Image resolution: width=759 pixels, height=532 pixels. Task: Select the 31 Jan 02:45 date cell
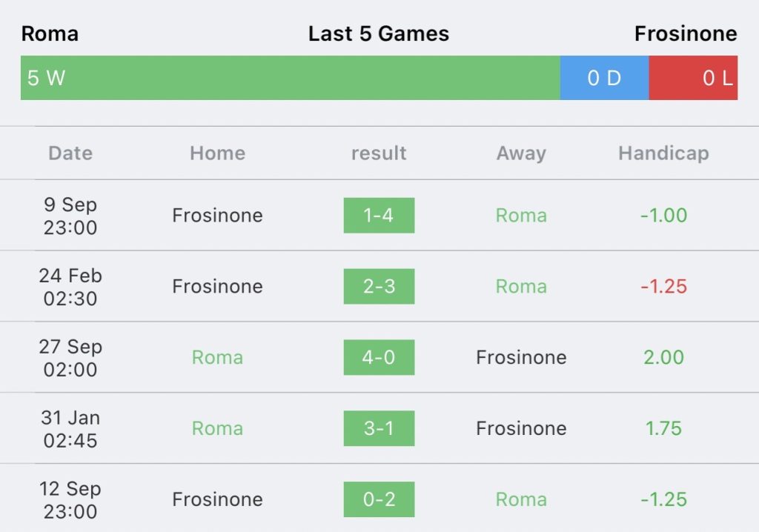point(70,428)
